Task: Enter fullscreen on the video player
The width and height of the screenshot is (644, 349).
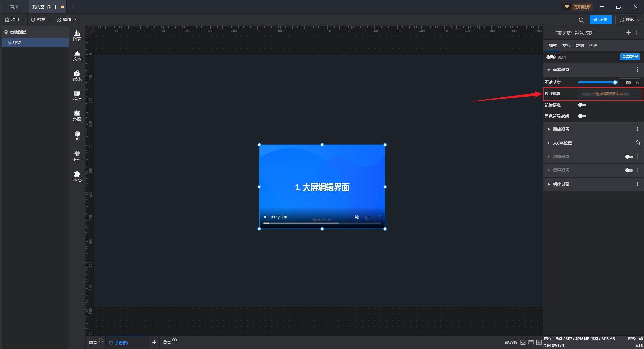Action: [x=368, y=217]
